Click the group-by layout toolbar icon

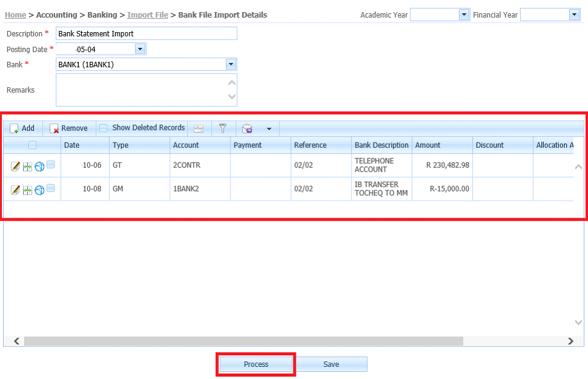[199, 129]
